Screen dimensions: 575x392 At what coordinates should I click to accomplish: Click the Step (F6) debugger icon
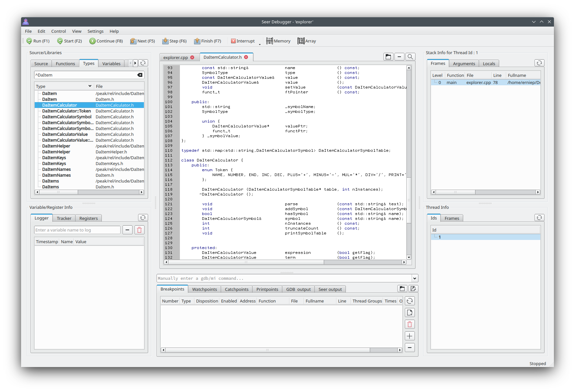tap(165, 41)
